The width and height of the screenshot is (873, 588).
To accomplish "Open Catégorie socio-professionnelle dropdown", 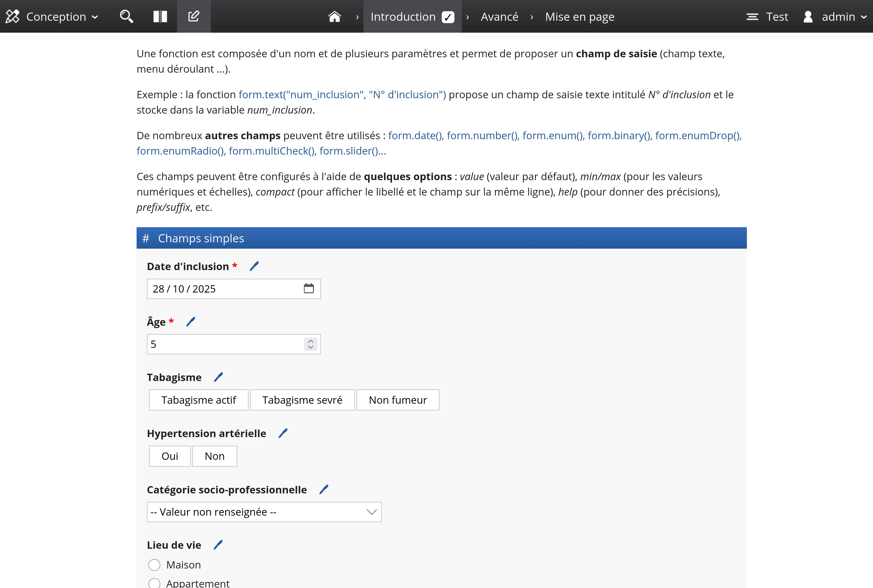I will point(264,512).
